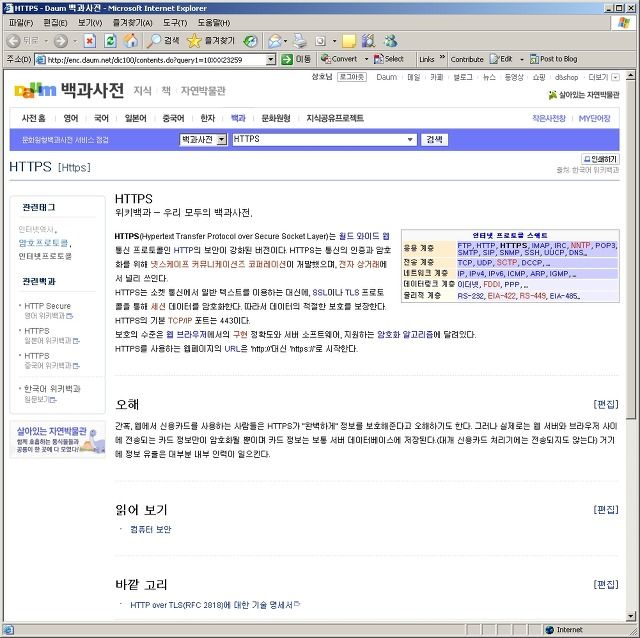The height and width of the screenshot is (638, 640).
Task: Go to the Home page icon
Action: tap(131, 41)
